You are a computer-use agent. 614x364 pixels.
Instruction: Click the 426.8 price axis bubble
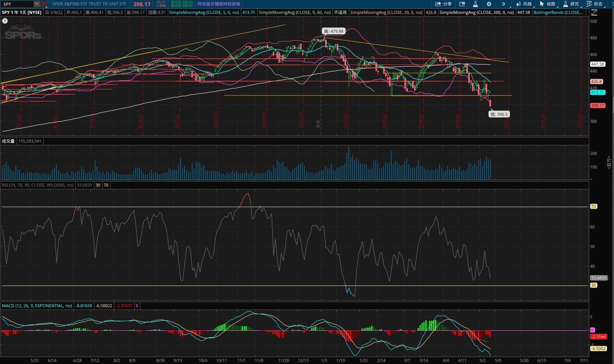596,82
